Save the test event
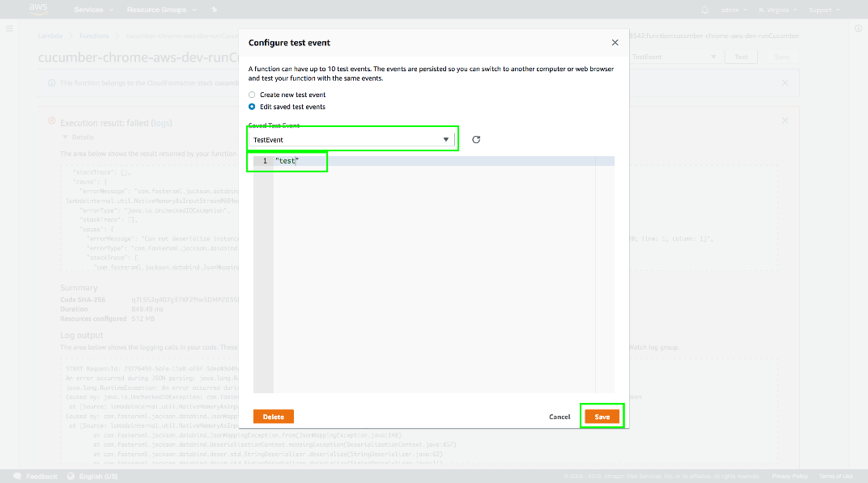 [x=602, y=417]
